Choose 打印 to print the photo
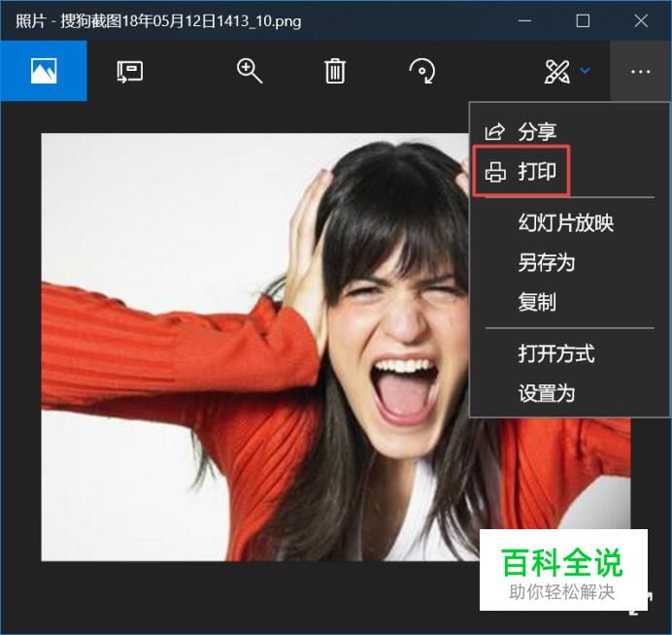The width and height of the screenshot is (672, 635). point(537,173)
